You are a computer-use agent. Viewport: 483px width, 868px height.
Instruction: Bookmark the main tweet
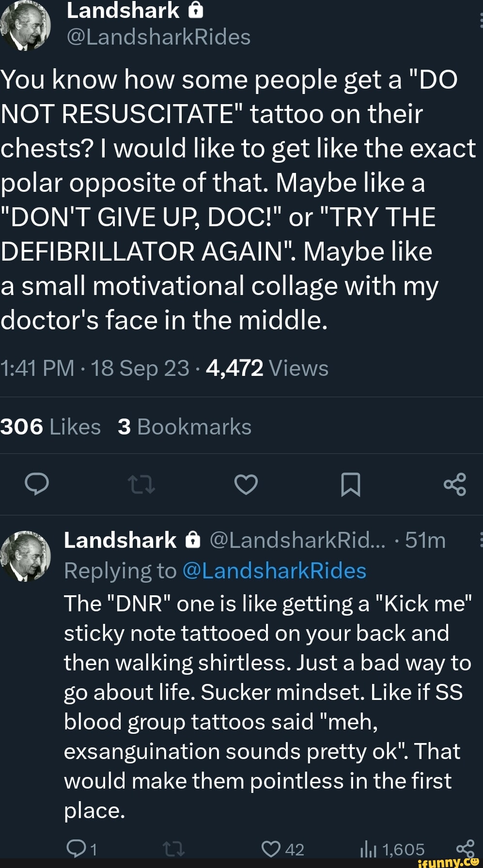(x=350, y=484)
